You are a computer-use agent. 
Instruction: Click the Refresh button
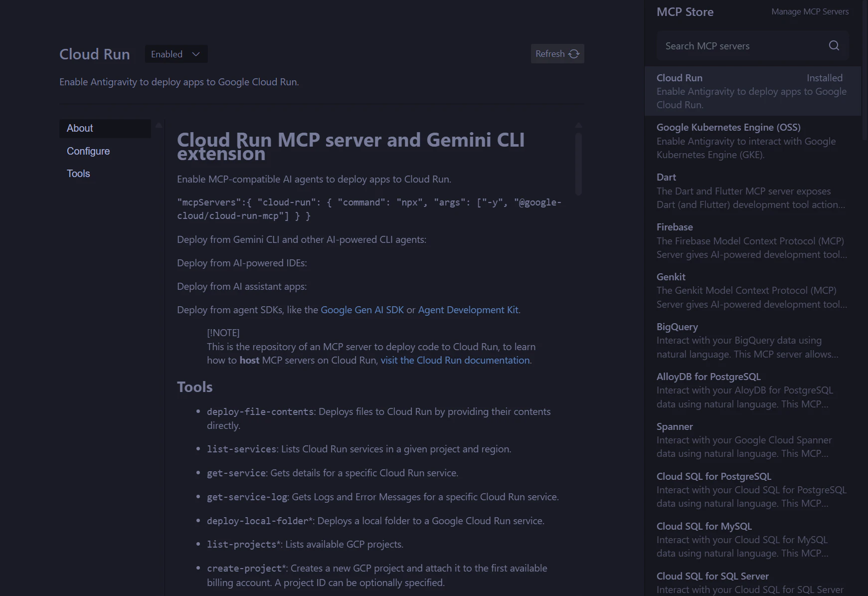[x=557, y=54]
